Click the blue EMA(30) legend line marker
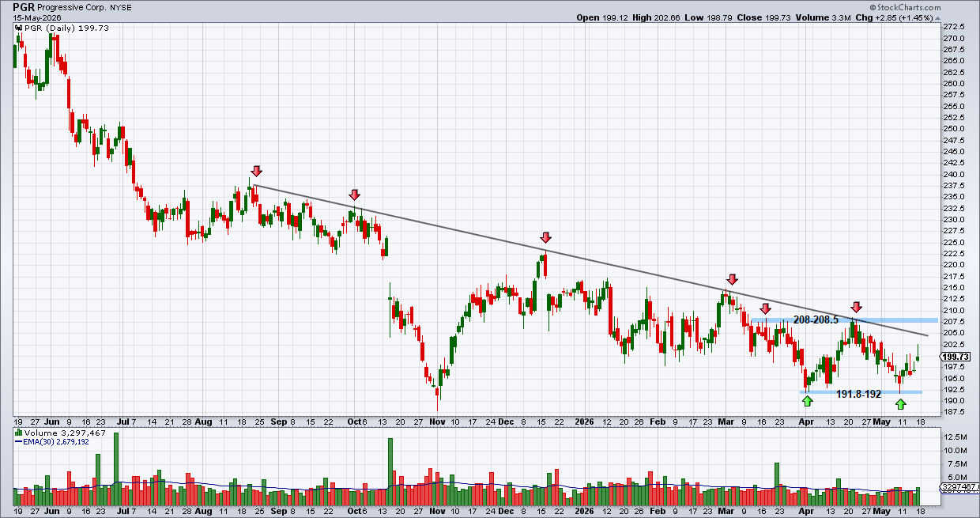The height and width of the screenshot is (518, 980). 18,442
